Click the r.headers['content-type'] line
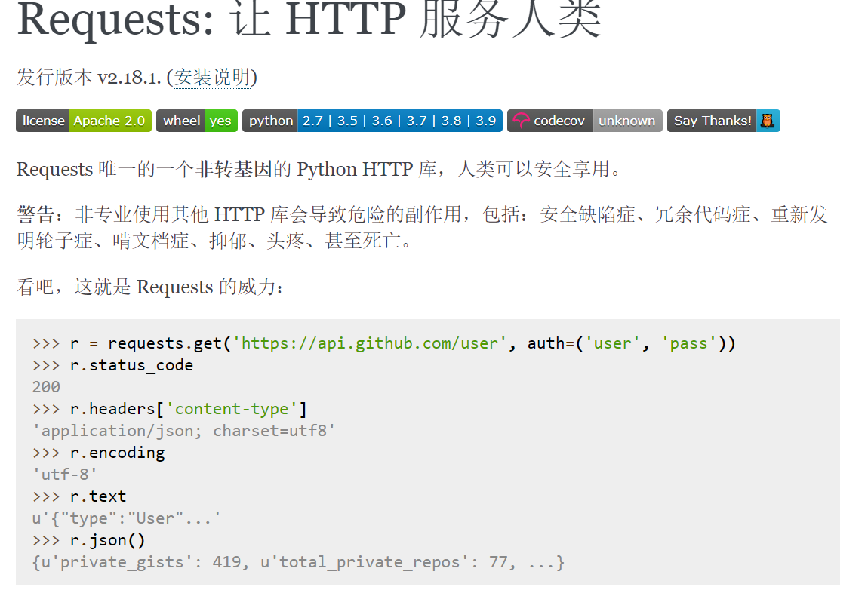Screen dimensions: 868x596 169,409
